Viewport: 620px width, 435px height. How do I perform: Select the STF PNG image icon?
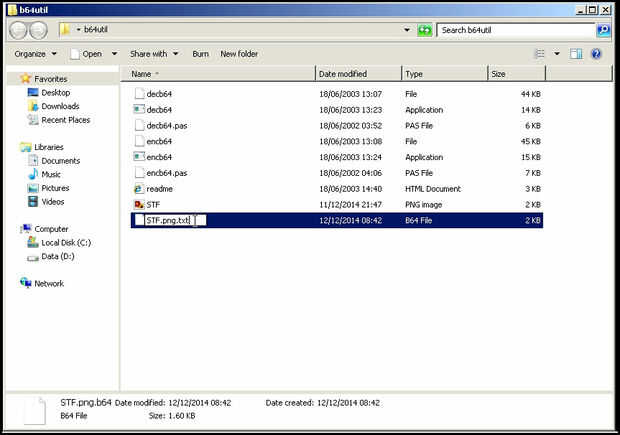(x=139, y=204)
